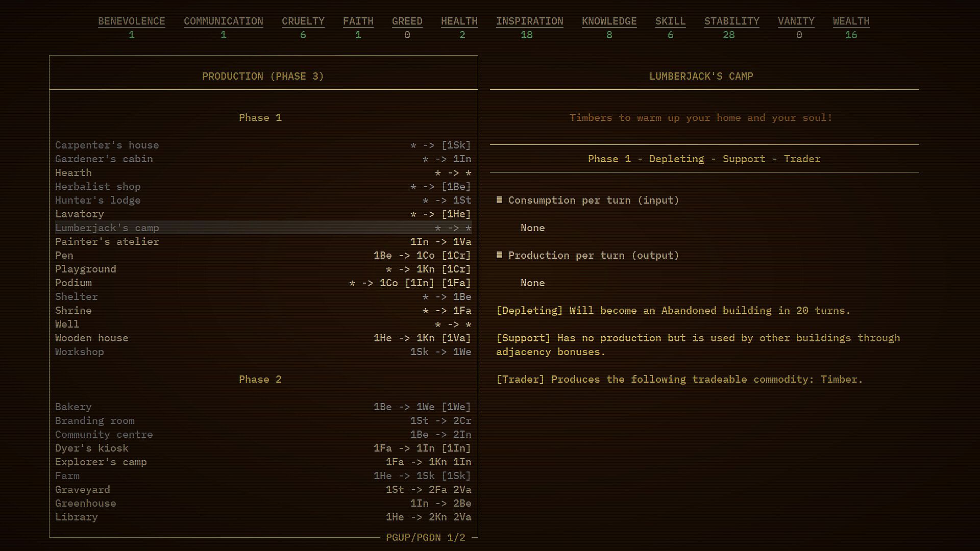Click the Consumption per turn bullet icon
Screen dimensions: 980x551
tap(500, 200)
